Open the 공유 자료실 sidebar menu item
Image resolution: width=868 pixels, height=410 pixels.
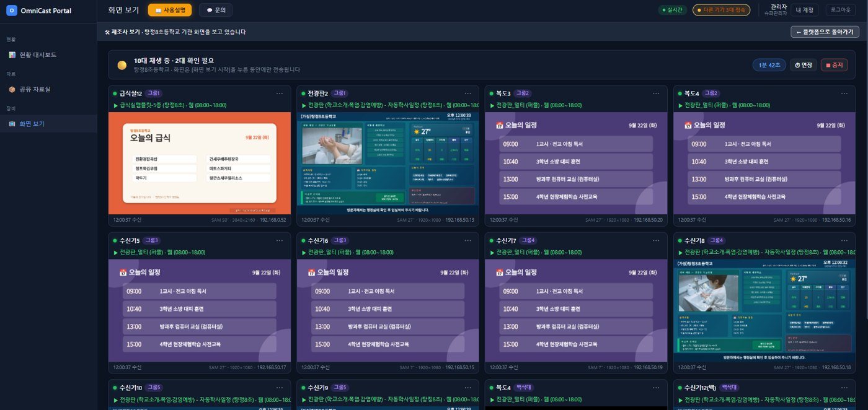click(48, 89)
